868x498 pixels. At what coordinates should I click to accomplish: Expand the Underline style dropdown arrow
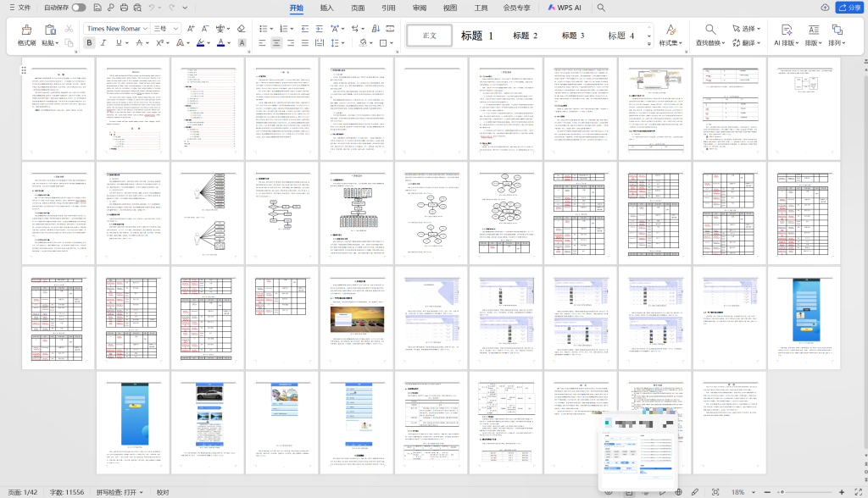click(x=126, y=43)
